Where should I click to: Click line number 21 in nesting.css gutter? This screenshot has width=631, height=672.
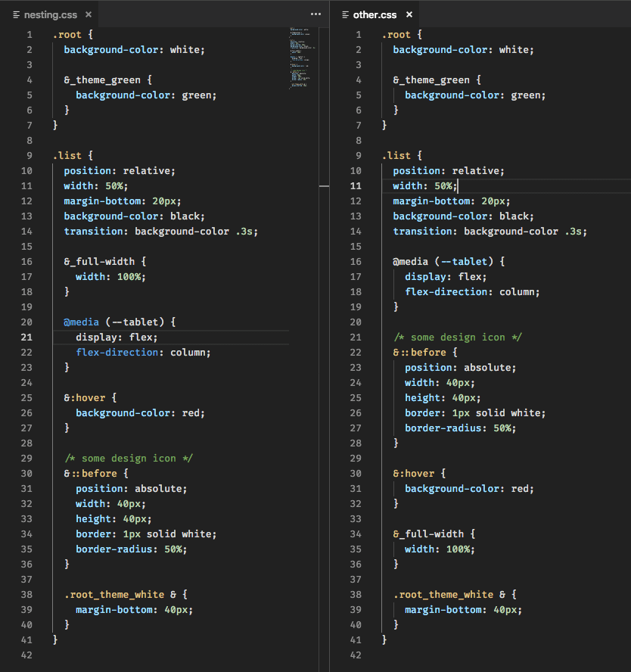[x=26, y=338]
